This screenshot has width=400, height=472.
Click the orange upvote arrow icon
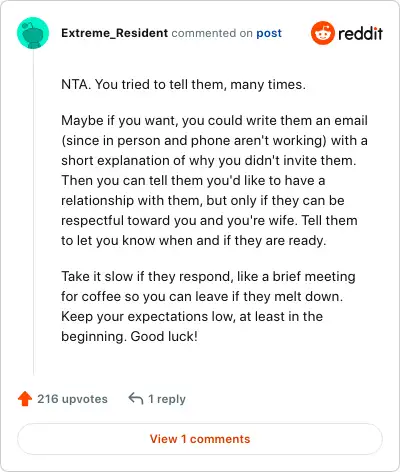25,399
